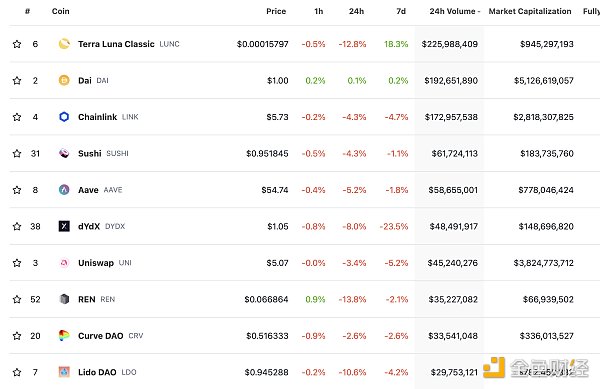Sort by the 7d change header
This screenshot has height=389, width=600.
[401, 11]
